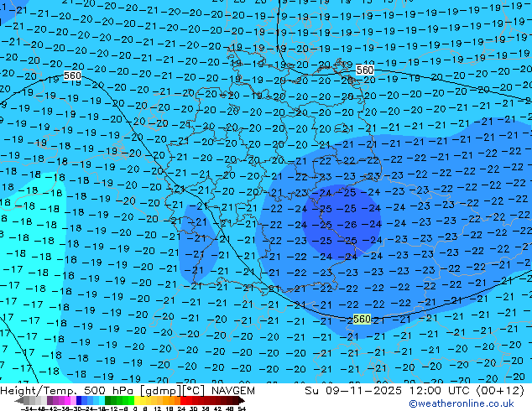Click the '[gdmp]' unit label in title
The image size is (532, 411).
point(161,391)
